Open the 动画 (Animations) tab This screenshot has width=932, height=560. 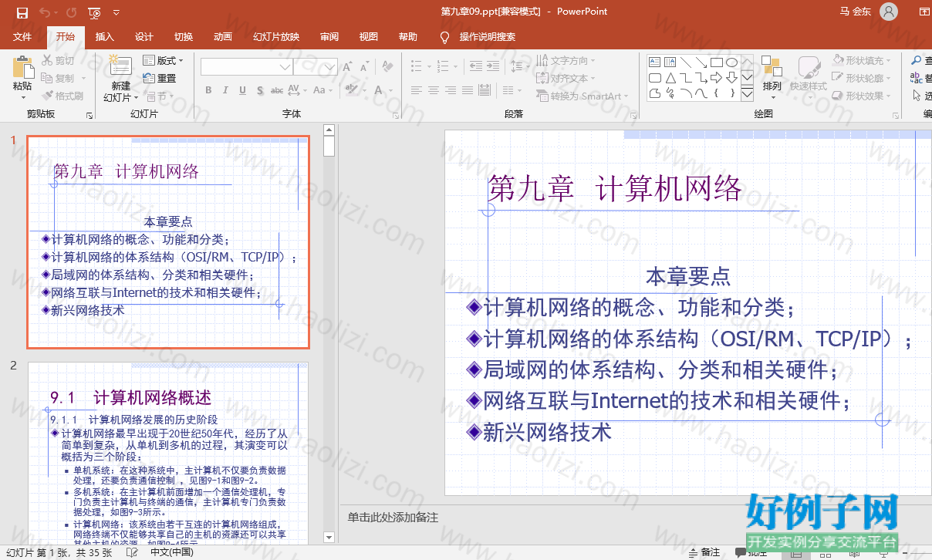tap(223, 37)
